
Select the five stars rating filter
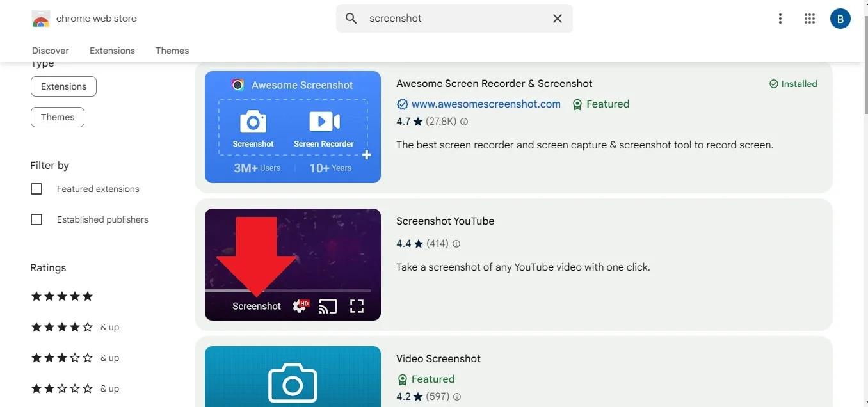pos(62,296)
